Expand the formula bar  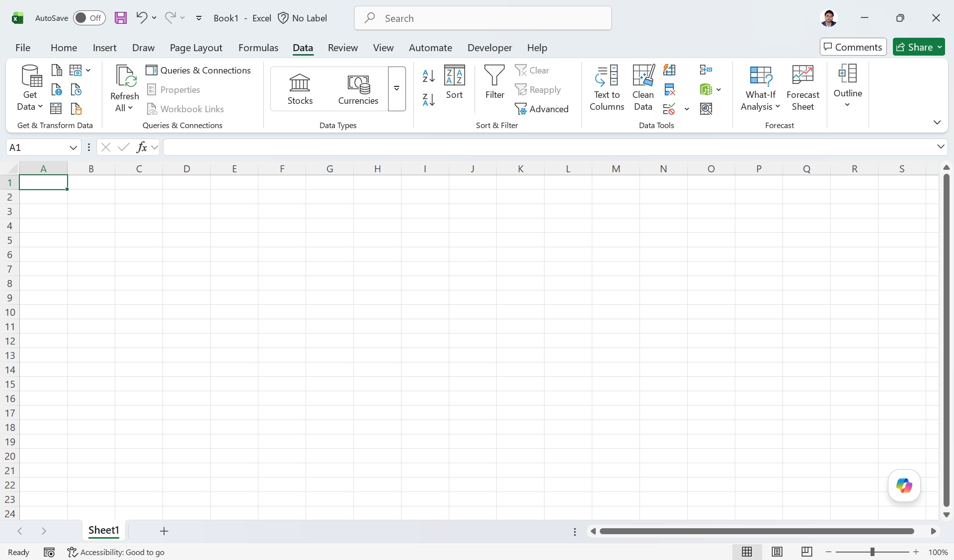click(x=940, y=146)
